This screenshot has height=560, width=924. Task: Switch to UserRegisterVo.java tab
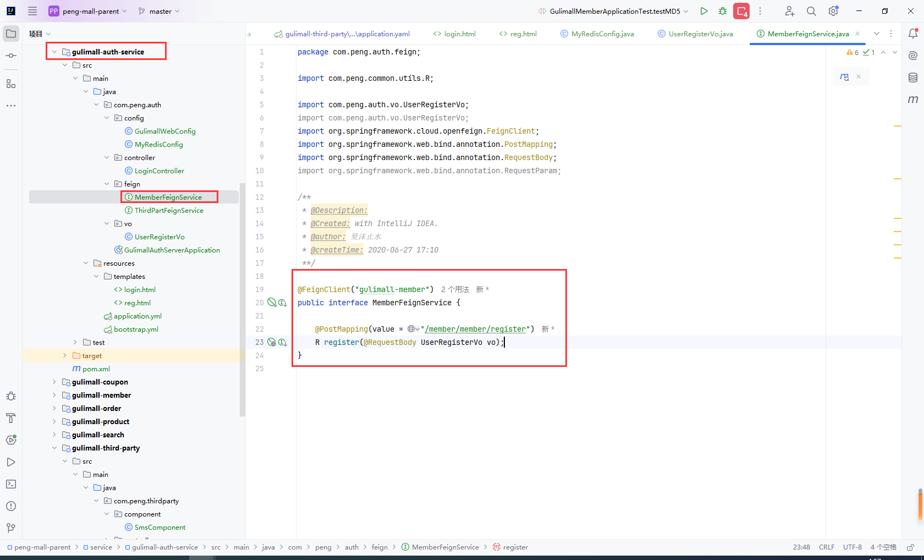(695, 34)
